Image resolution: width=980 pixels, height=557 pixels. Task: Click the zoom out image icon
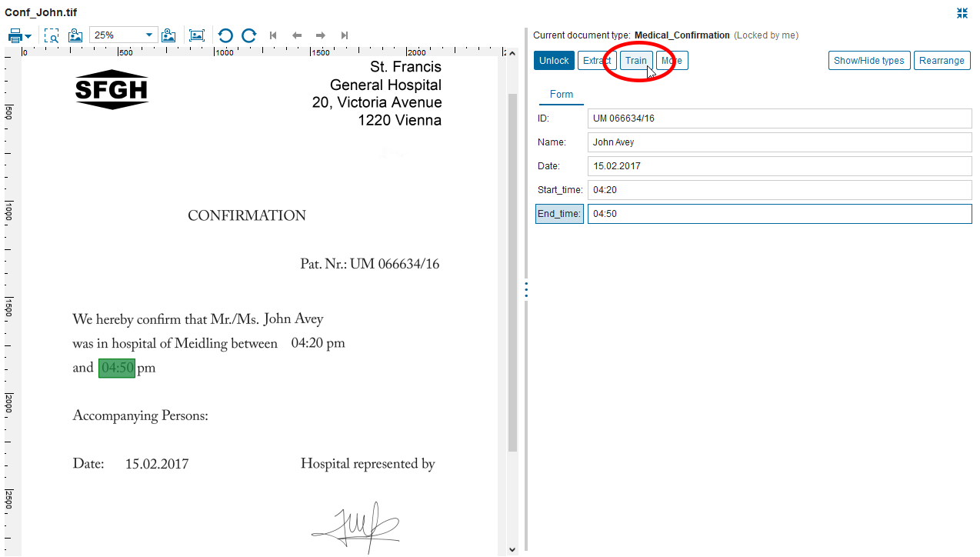pyautogui.click(x=75, y=35)
